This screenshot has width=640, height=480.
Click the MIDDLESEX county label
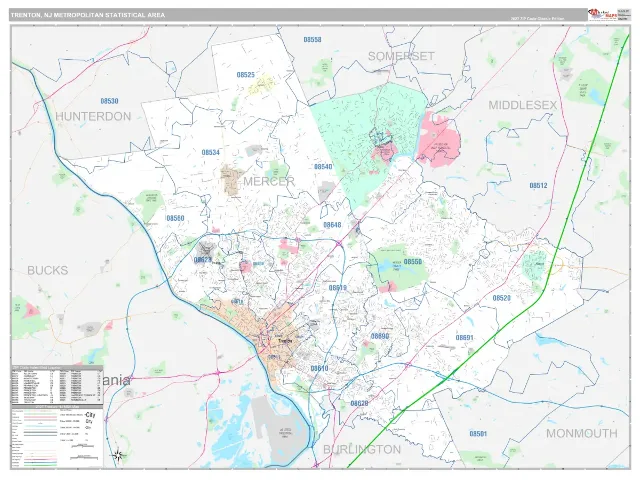click(523, 105)
